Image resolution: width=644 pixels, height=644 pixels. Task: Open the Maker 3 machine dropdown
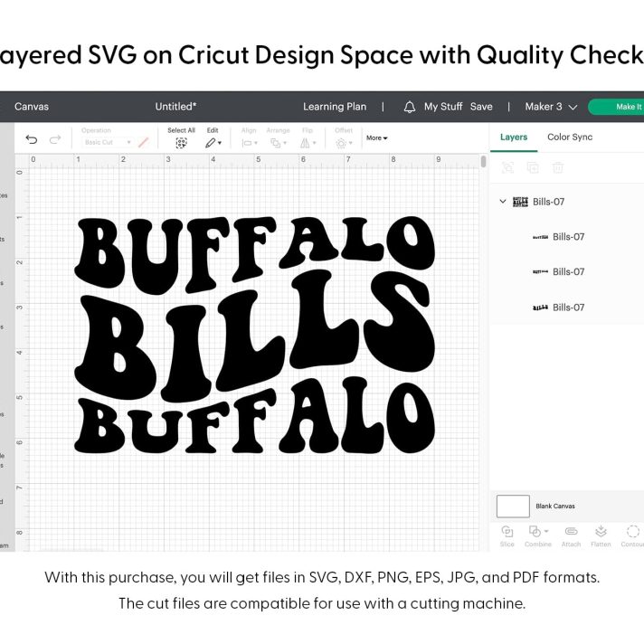[551, 107]
